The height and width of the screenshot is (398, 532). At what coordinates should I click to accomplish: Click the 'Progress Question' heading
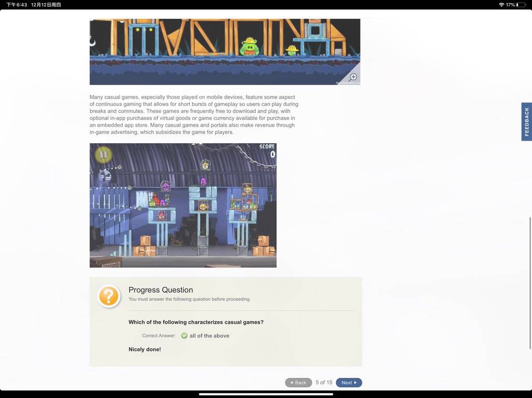point(161,290)
